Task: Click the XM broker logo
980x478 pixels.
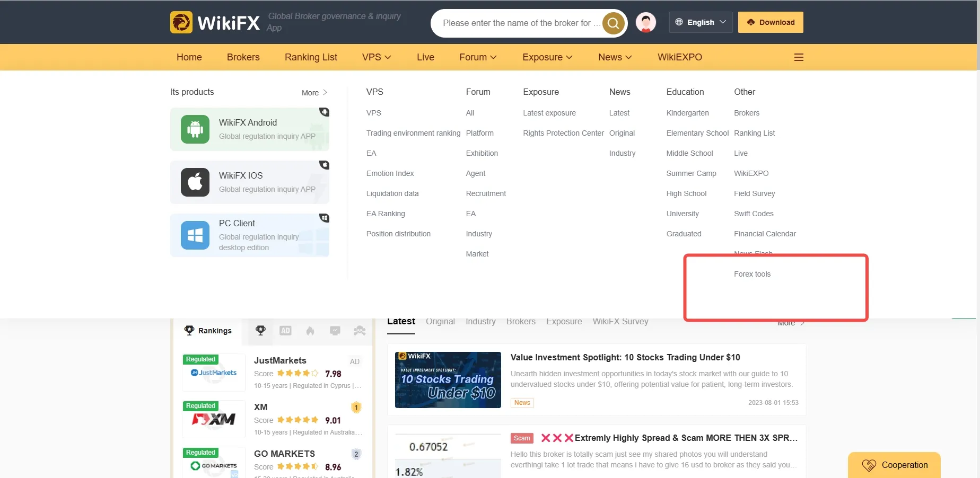Action: point(214,419)
